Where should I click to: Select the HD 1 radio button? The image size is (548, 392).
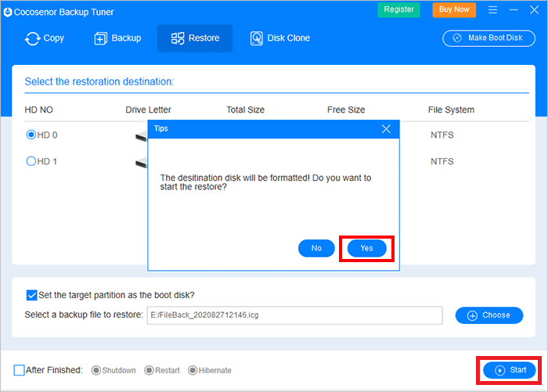click(31, 161)
